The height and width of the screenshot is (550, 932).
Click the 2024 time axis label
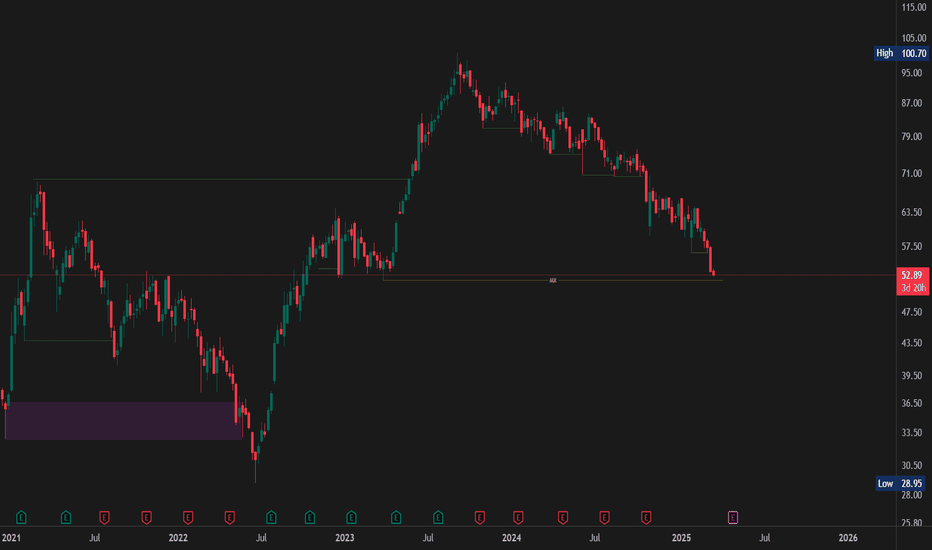[511, 538]
